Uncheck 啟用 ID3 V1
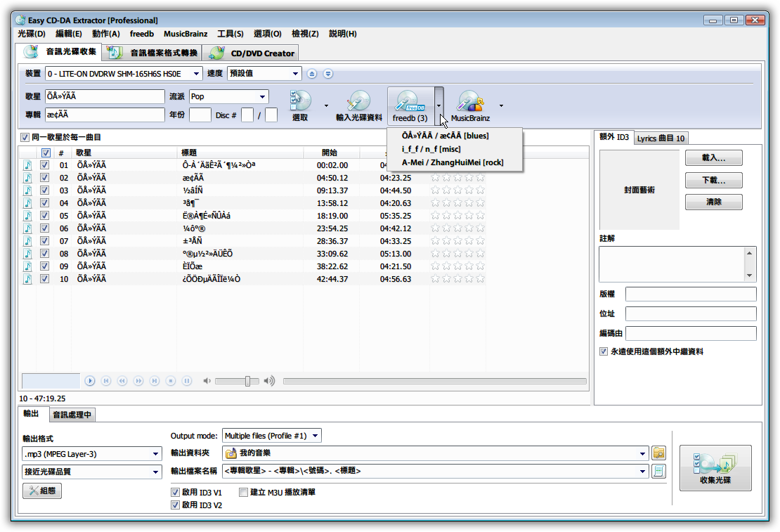The width and height of the screenshot is (780, 532). (175, 492)
